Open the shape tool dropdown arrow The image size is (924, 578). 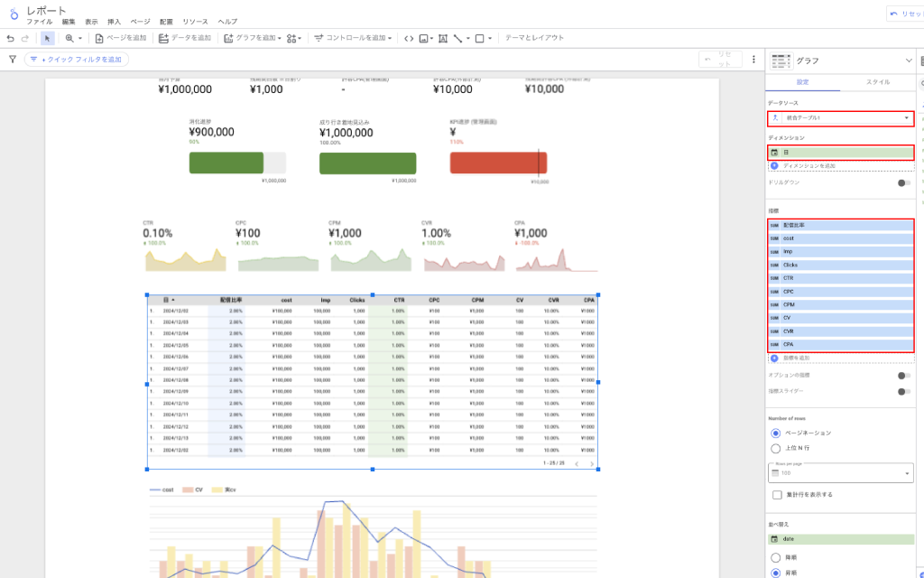pos(490,39)
